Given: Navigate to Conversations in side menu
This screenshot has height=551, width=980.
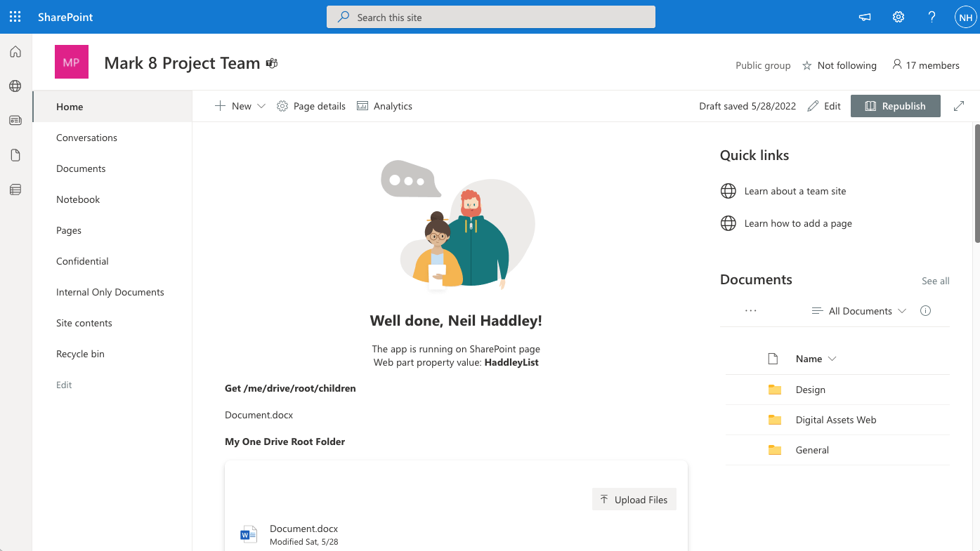Looking at the screenshot, I should [86, 138].
